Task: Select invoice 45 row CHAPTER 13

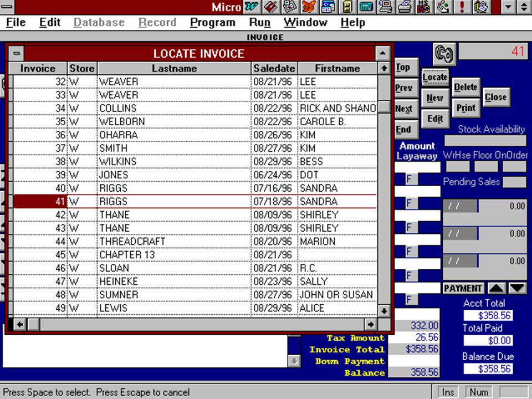Action: coord(195,255)
